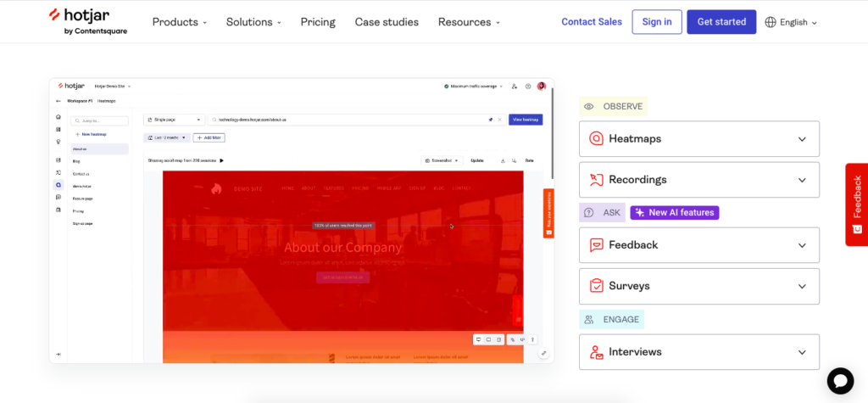The image size is (868, 403).
Task: Click the Feedback speech bubble icon
Action: 597,245
